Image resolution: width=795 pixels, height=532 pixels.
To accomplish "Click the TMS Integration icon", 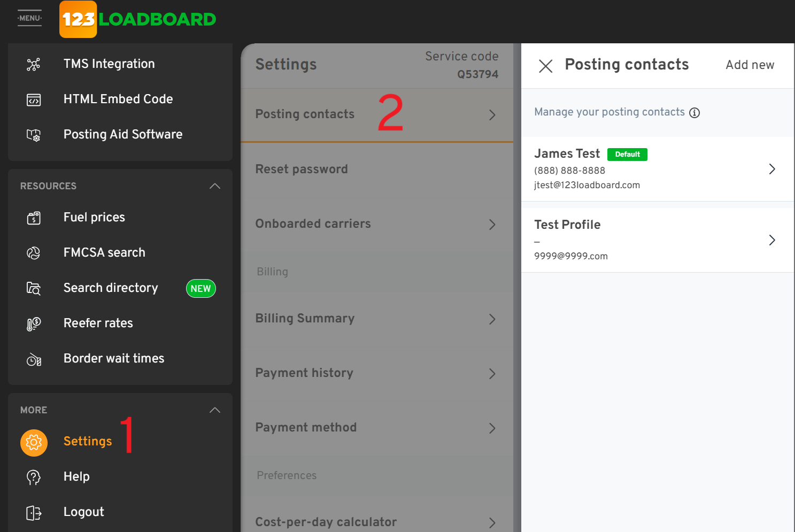I will click(x=34, y=65).
